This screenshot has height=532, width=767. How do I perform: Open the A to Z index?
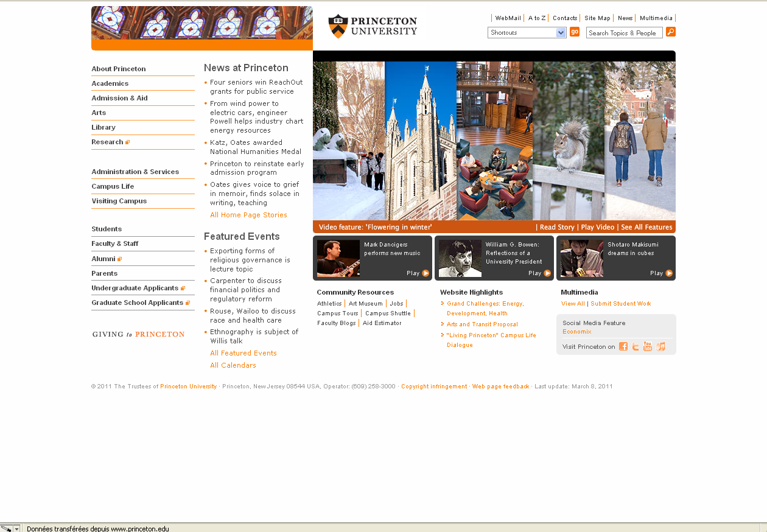pyautogui.click(x=537, y=18)
